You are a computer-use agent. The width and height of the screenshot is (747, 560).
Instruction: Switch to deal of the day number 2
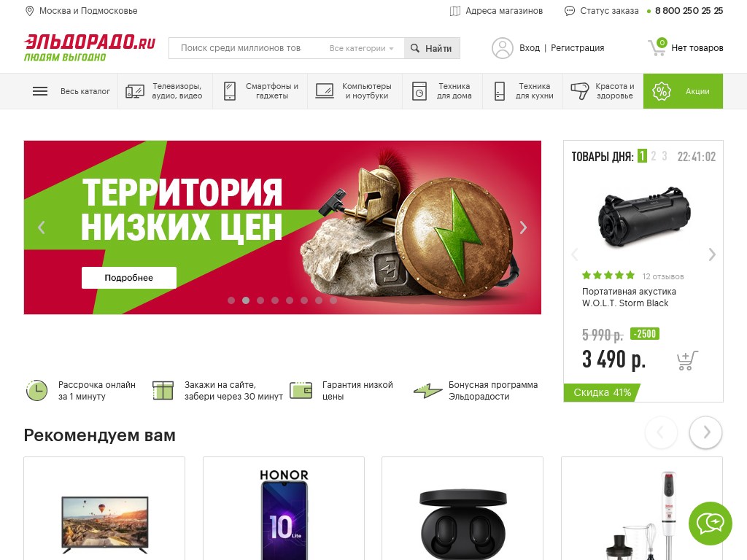click(654, 156)
